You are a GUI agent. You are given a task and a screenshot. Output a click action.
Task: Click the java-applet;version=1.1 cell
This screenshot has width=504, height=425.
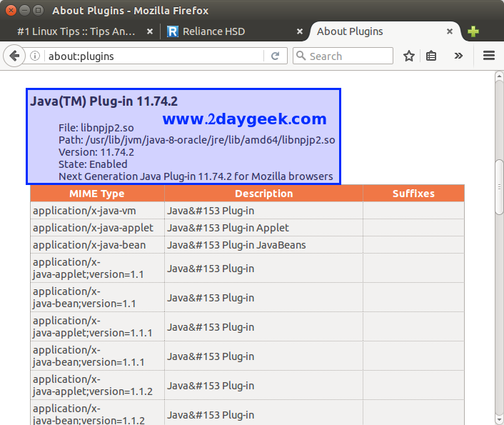point(97,269)
